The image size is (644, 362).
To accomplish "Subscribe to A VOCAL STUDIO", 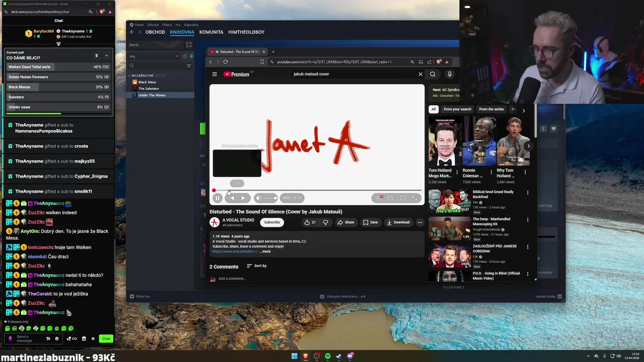I will pos(272,222).
